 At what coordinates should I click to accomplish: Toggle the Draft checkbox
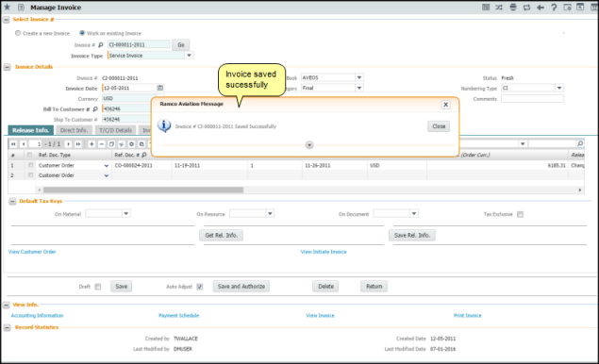(98, 287)
